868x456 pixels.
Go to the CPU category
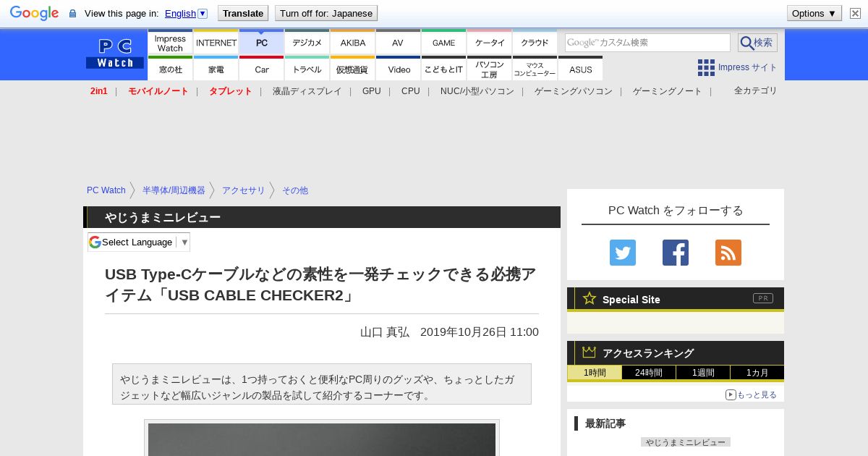411,91
